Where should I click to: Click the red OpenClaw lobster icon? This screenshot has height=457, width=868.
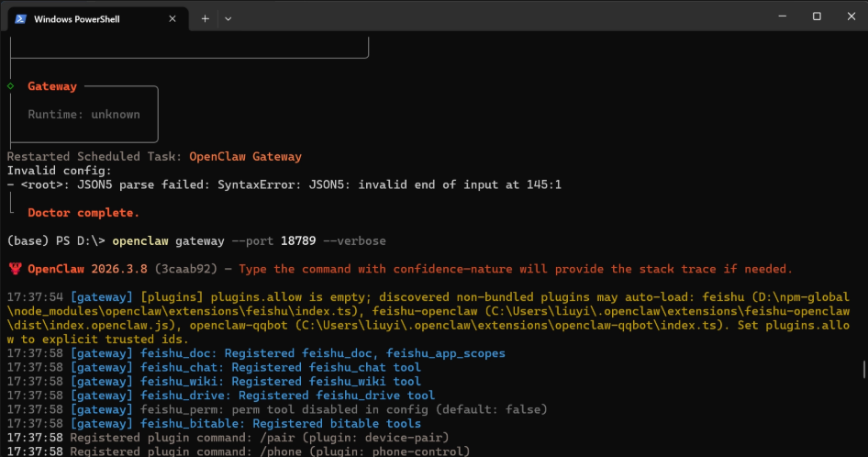coord(15,269)
